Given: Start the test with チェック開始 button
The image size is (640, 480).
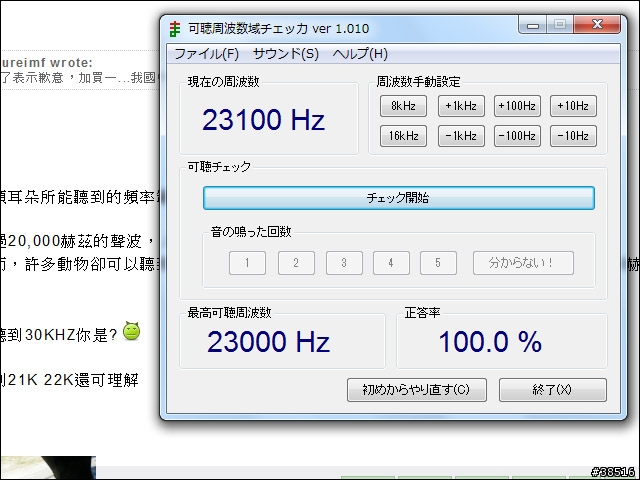Looking at the screenshot, I should point(399,198).
